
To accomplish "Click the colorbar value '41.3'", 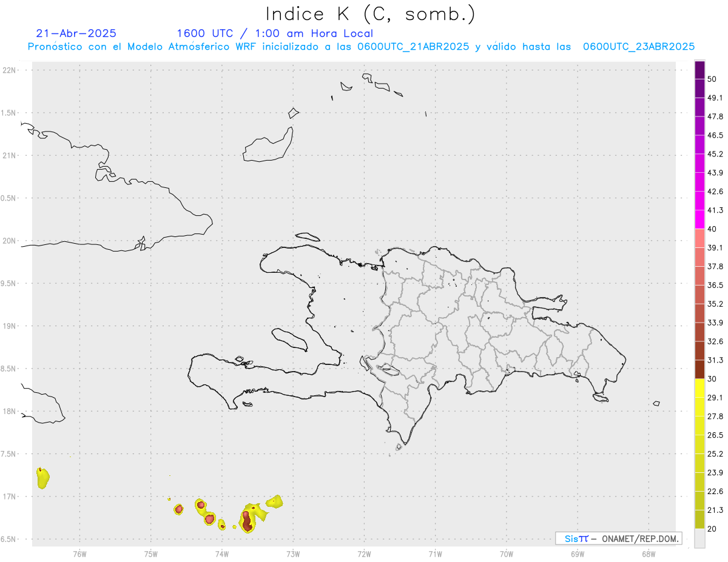I will click(x=715, y=210).
